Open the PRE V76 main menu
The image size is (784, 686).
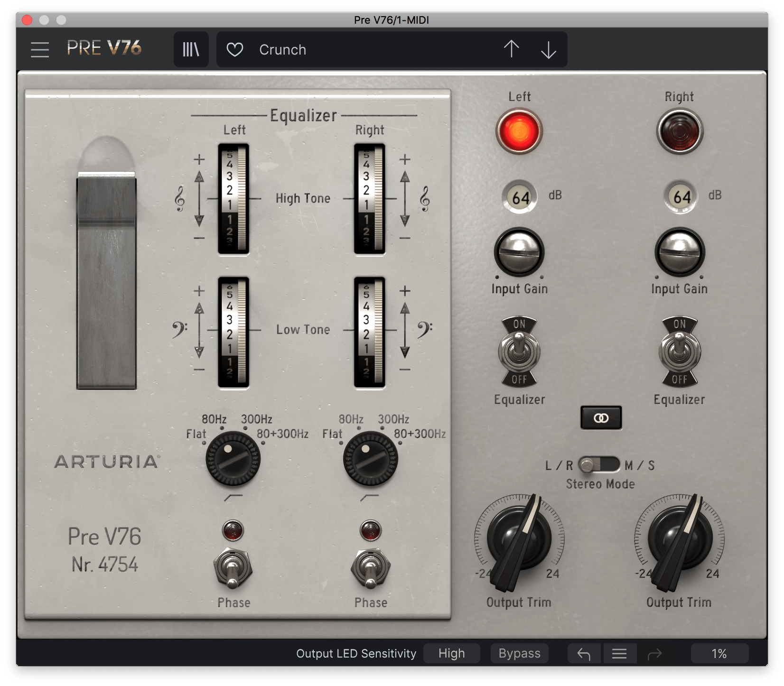point(40,49)
